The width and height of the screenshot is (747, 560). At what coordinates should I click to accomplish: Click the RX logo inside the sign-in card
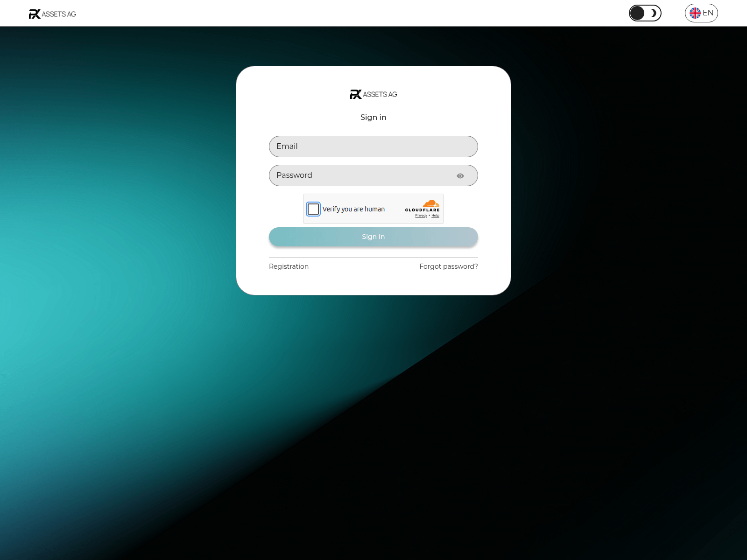coord(356,94)
